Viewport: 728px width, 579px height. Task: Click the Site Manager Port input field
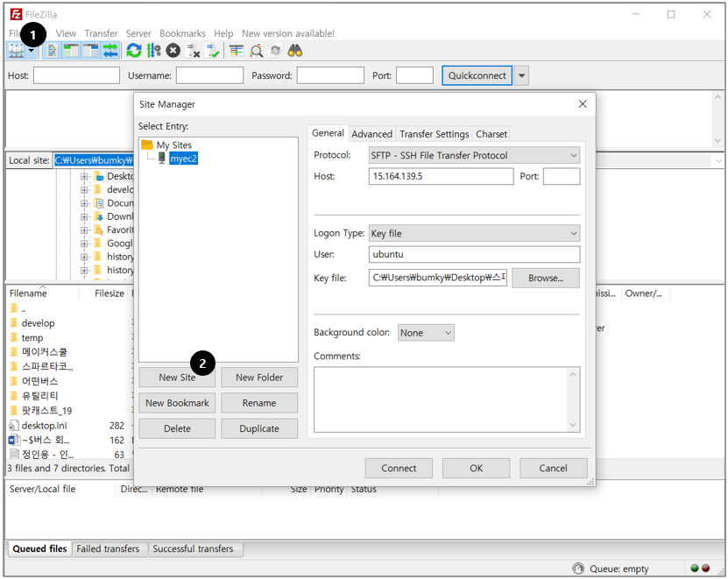[x=562, y=176]
